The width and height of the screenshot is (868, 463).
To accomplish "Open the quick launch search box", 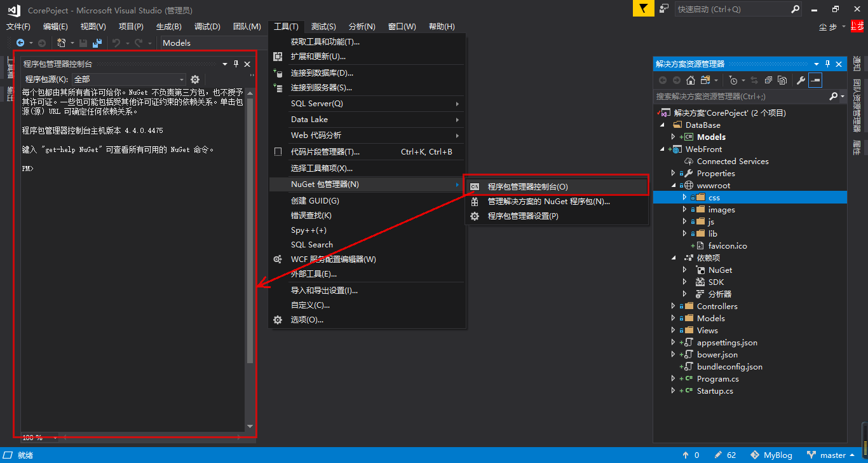I will click(738, 9).
